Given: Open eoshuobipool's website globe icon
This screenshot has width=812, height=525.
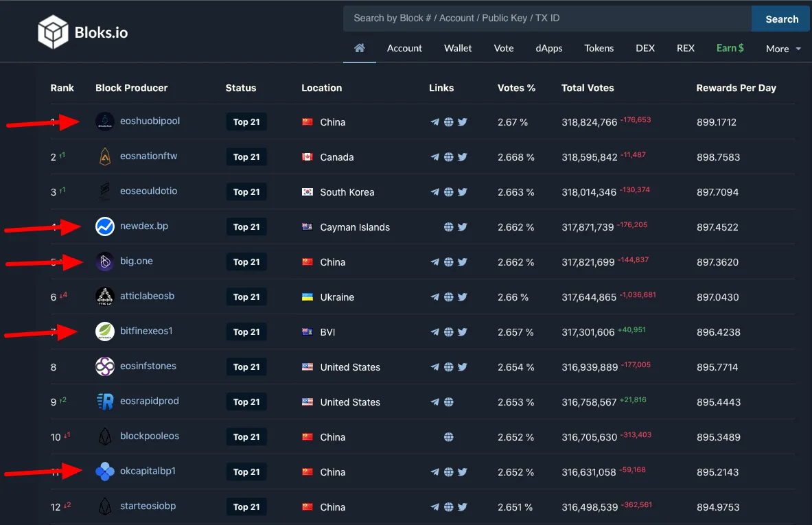Looking at the screenshot, I should pyautogui.click(x=448, y=122).
